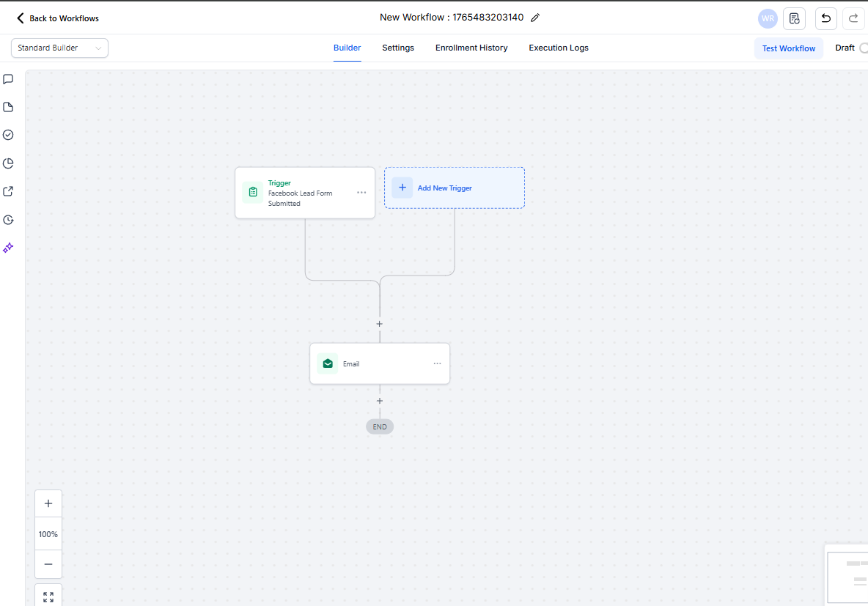The image size is (868, 606).
Task: Zoom in the canvas with plus button
Action: [x=48, y=503]
